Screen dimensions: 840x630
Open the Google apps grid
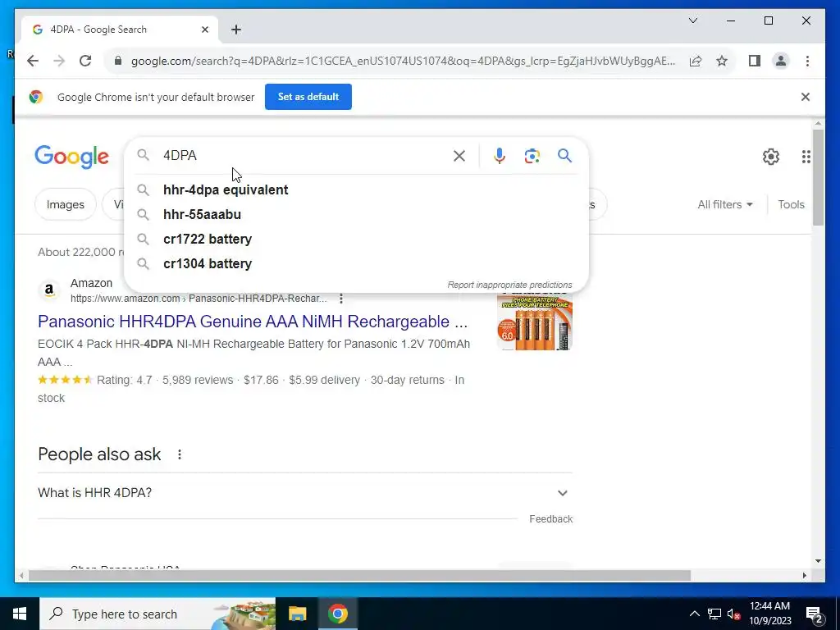(x=806, y=157)
